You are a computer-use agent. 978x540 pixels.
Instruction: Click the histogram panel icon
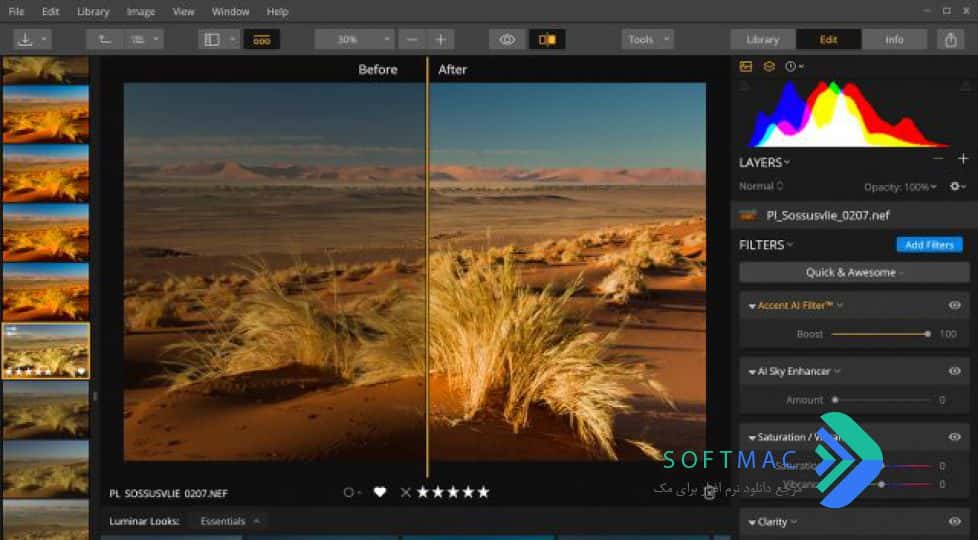coord(746,66)
